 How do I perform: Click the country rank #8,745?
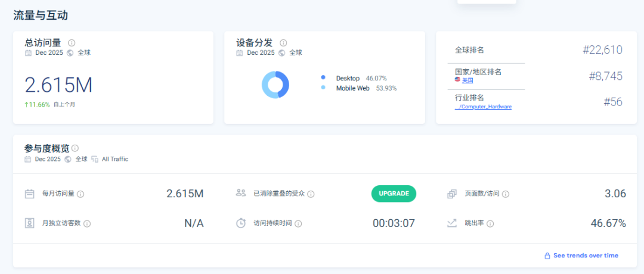[x=605, y=76]
